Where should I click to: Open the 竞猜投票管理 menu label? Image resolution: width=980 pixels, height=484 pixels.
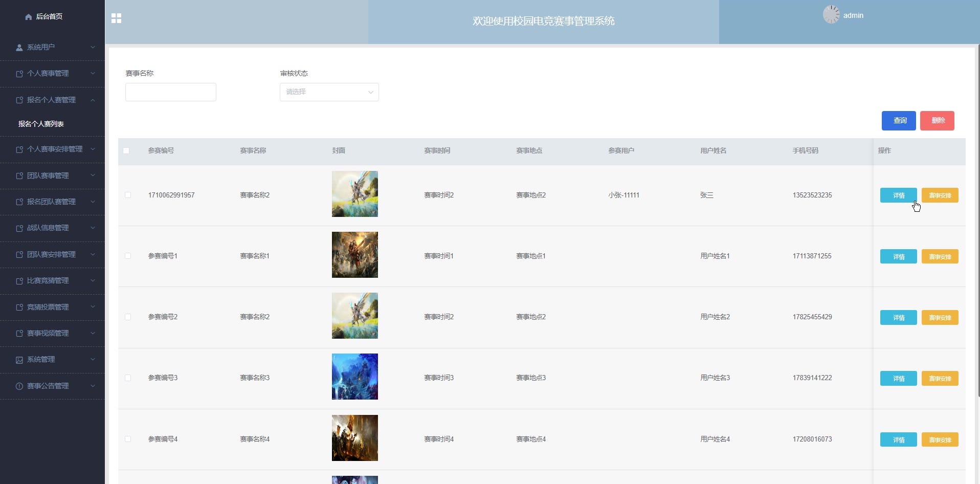[48, 307]
